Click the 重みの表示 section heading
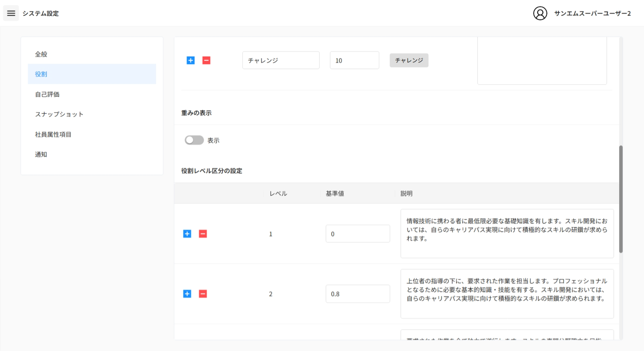Image resolution: width=644 pixels, height=351 pixels. pyautogui.click(x=196, y=113)
